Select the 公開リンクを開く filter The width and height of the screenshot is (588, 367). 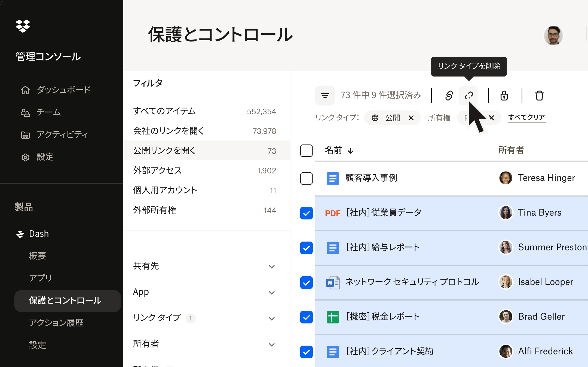(207, 151)
